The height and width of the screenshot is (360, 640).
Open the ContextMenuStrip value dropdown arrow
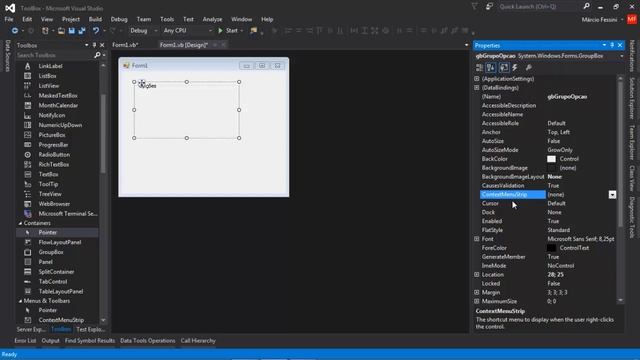(612, 195)
